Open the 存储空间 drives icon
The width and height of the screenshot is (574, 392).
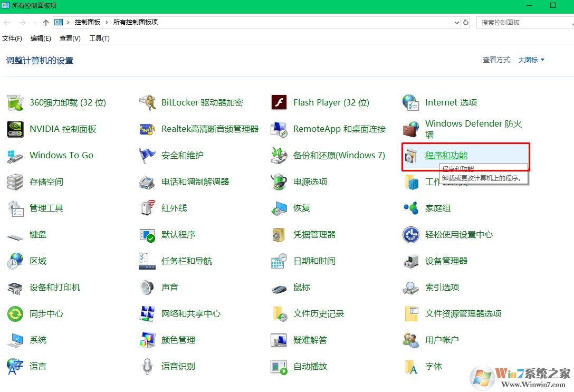(x=15, y=182)
